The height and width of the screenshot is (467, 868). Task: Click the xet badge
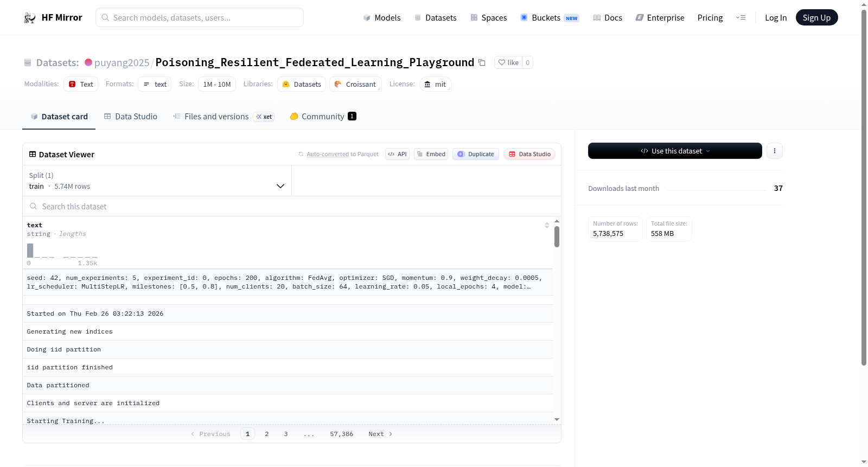coord(264,117)
